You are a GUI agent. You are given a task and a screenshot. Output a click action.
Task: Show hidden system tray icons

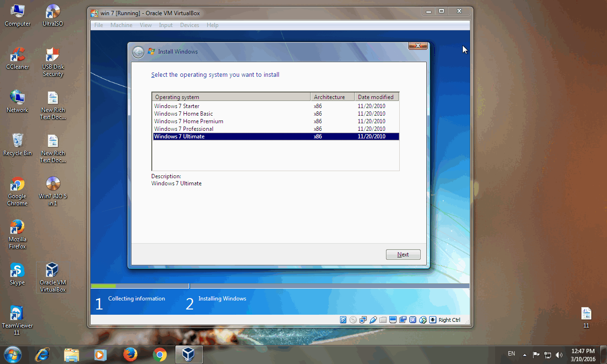click(524, 355)
